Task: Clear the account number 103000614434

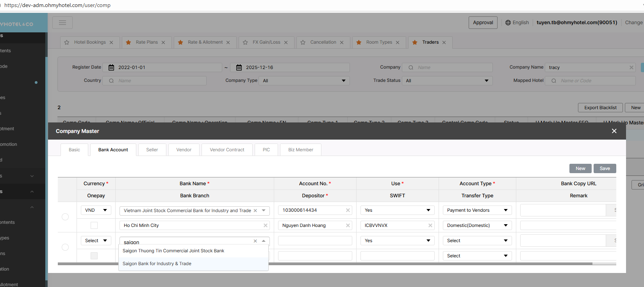Action: click(x=348, y=210)
